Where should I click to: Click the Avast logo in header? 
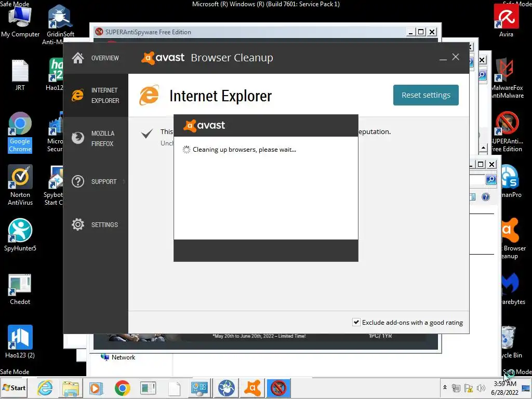point(163,58)
